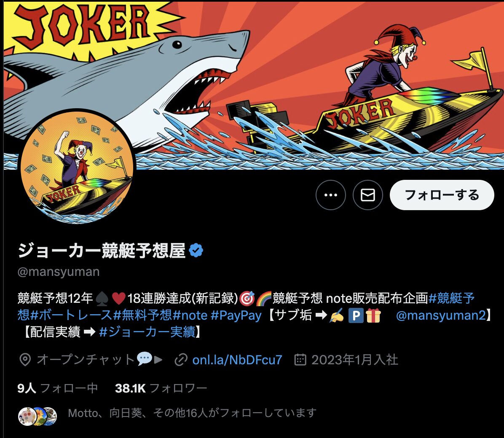Click the フォローする follow button

coord(442,195)
